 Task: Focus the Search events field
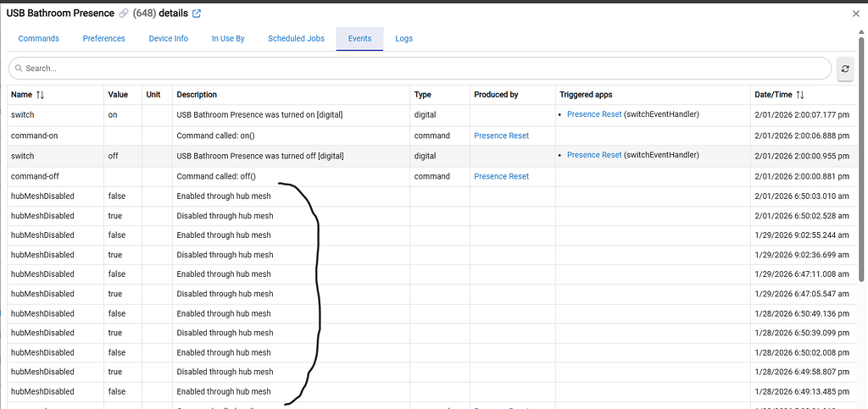[420, 69]
